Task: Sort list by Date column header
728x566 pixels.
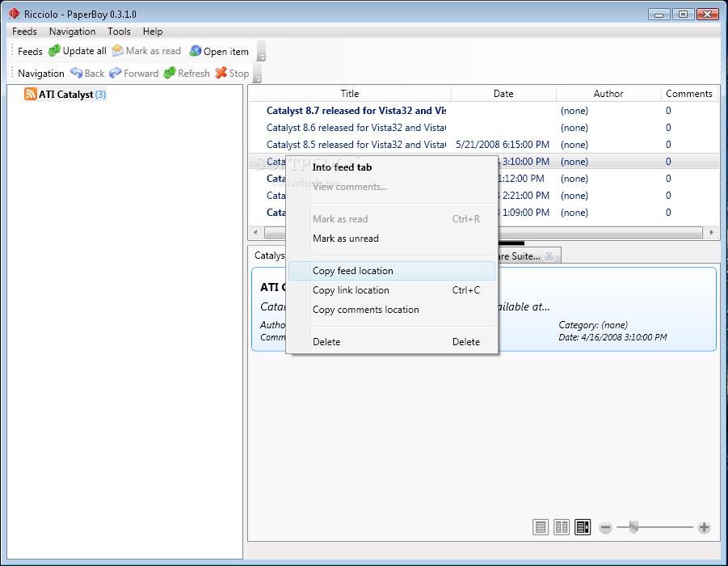Action: pyautogui.click(x=503, y=94)
